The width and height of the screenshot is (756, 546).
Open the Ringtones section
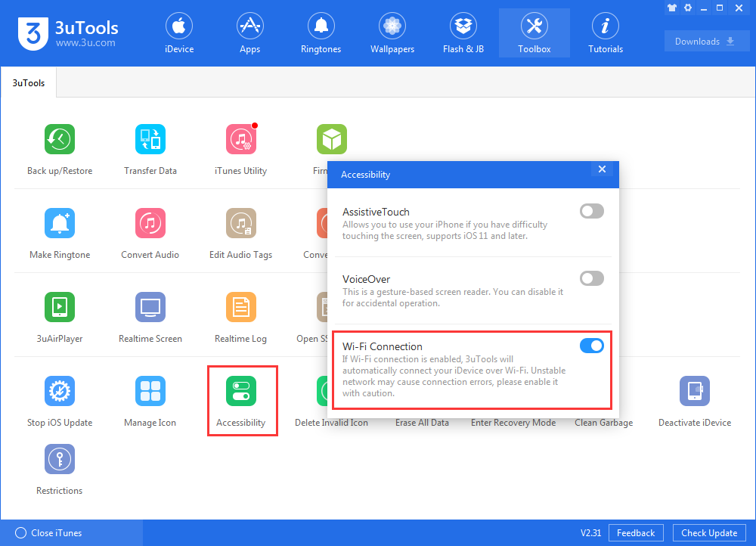(x=321, y=33)
